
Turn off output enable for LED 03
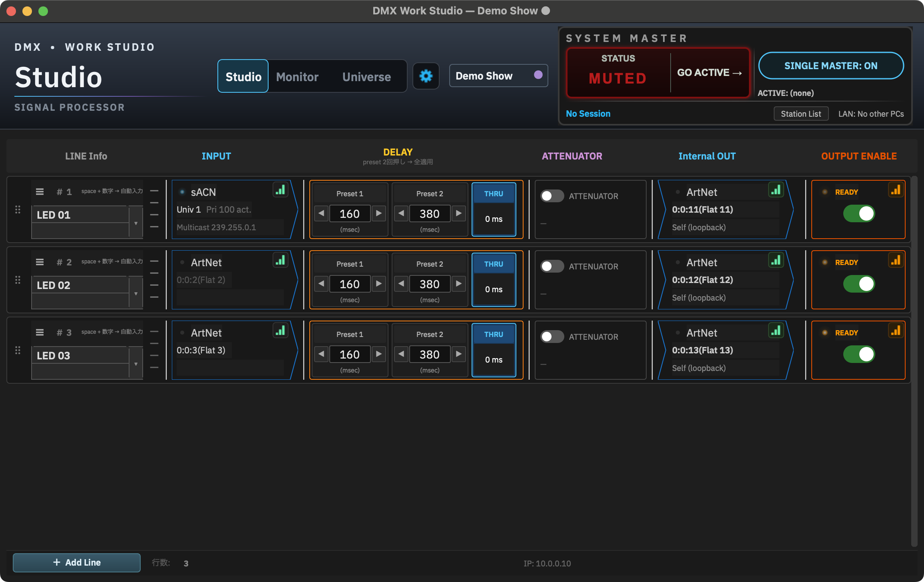tap(859, 354)
